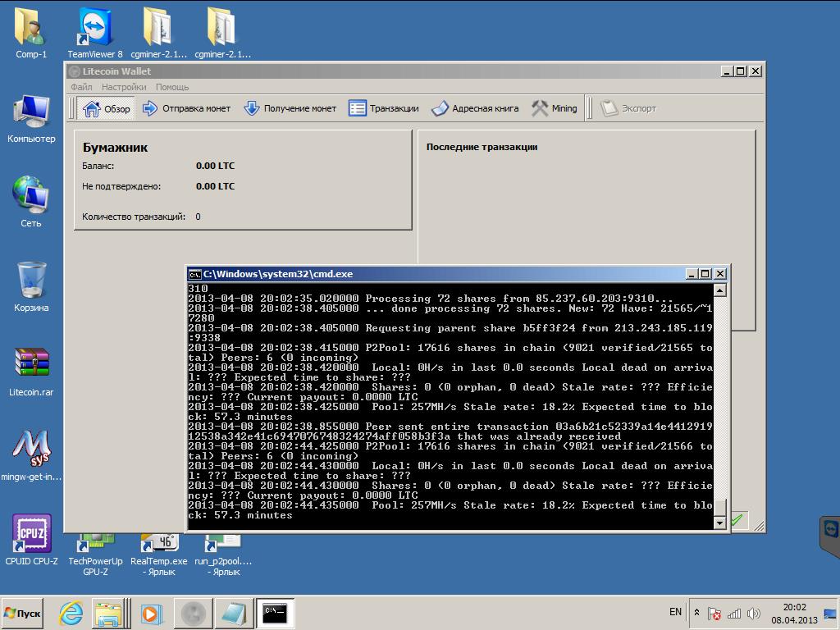Image resolution: width=840 pixels, height=630 pixels.
Task: Minimize the cmd.exe window
Action: click(692, 274)
